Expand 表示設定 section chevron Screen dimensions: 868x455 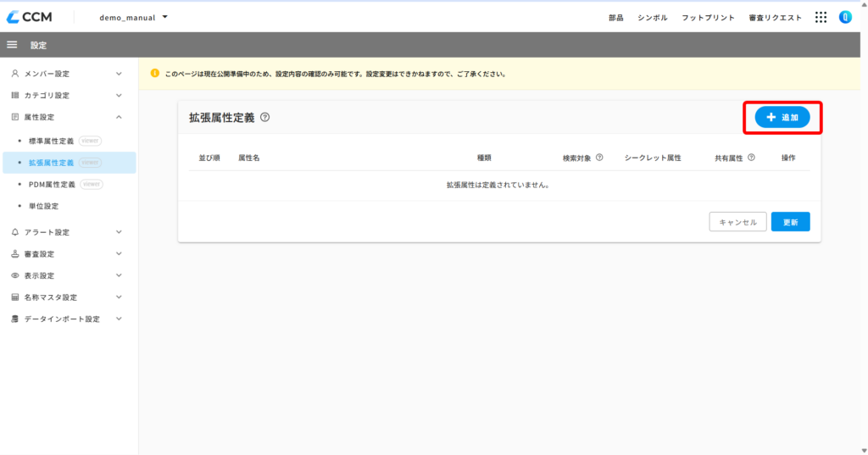[x=119, y=275]
